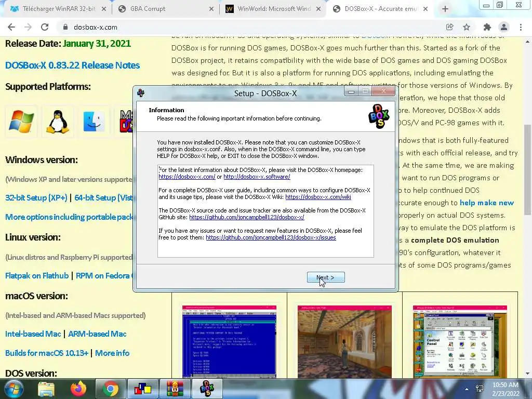Image resolution: width=532 pixels, height=399 pixels.
Task: Click the macOS Finder platform icon
Action: pyautogui.click(x=94, y=121)
